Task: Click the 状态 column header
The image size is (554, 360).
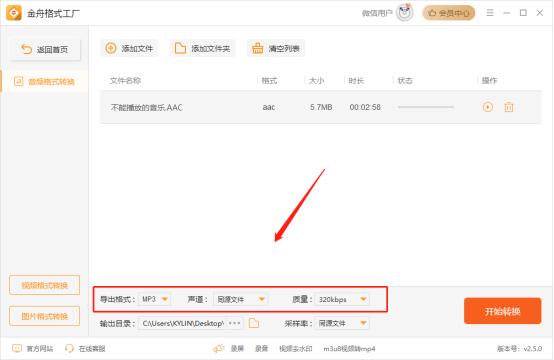Action: pos(405,81)
